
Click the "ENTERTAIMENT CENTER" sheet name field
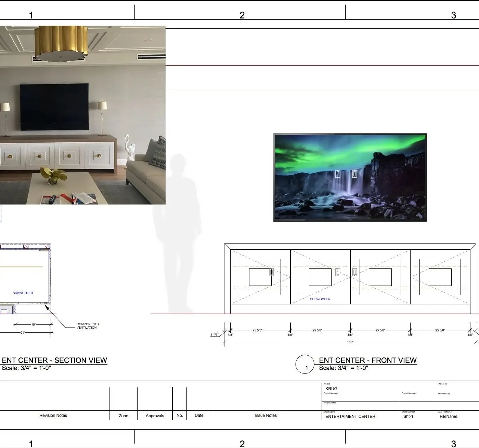point(350,416)
